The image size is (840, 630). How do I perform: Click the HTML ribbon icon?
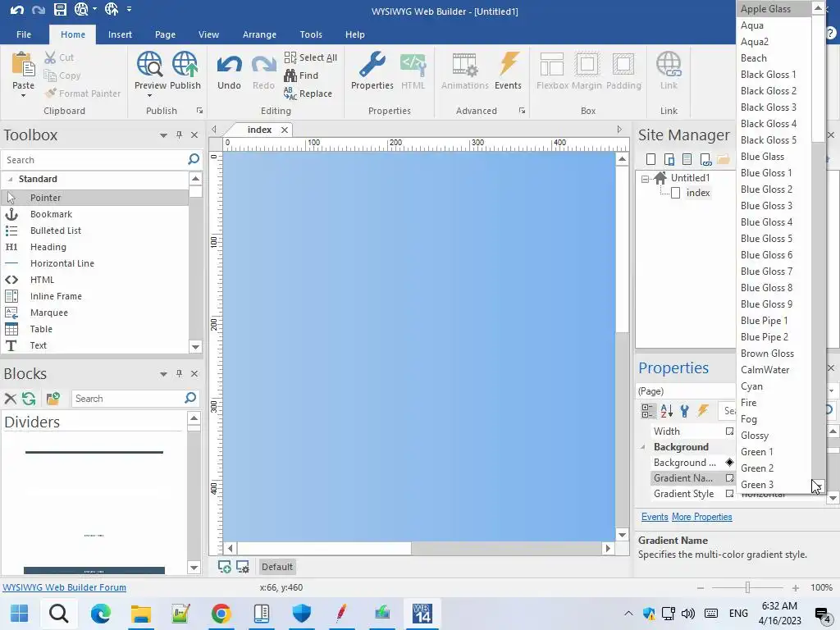(x=413, y=64)
